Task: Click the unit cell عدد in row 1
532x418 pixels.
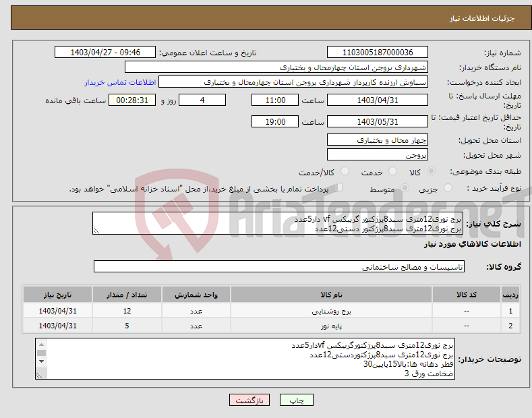Action: coord(196,311)
